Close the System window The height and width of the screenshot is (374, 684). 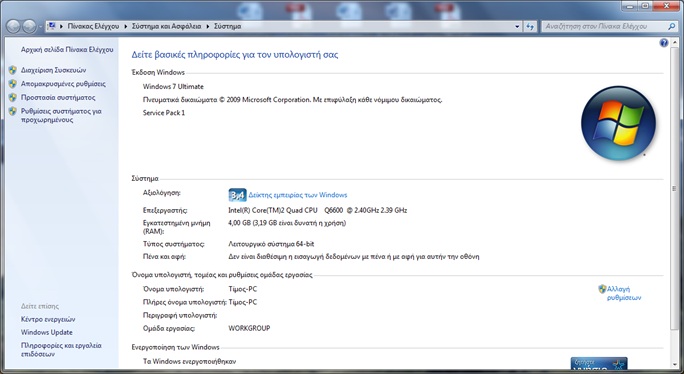[x=666, y=5]
